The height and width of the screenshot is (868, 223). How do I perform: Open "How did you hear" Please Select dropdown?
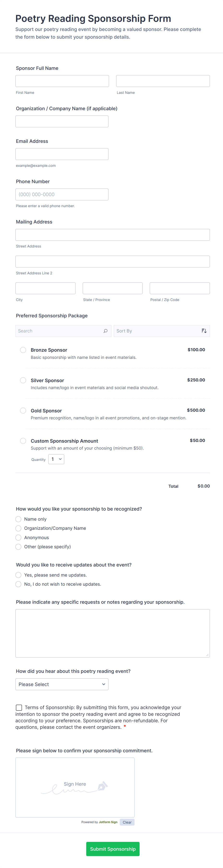pos(62,684)
